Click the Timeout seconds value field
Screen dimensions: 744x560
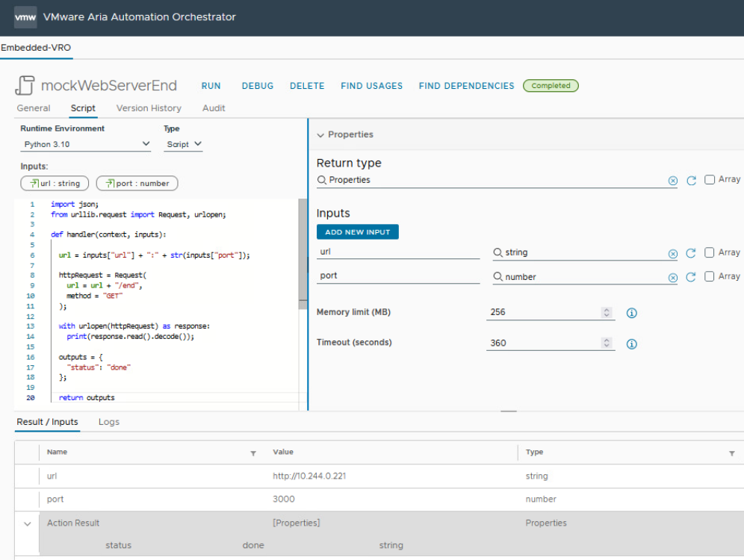(x=543, y=343)
